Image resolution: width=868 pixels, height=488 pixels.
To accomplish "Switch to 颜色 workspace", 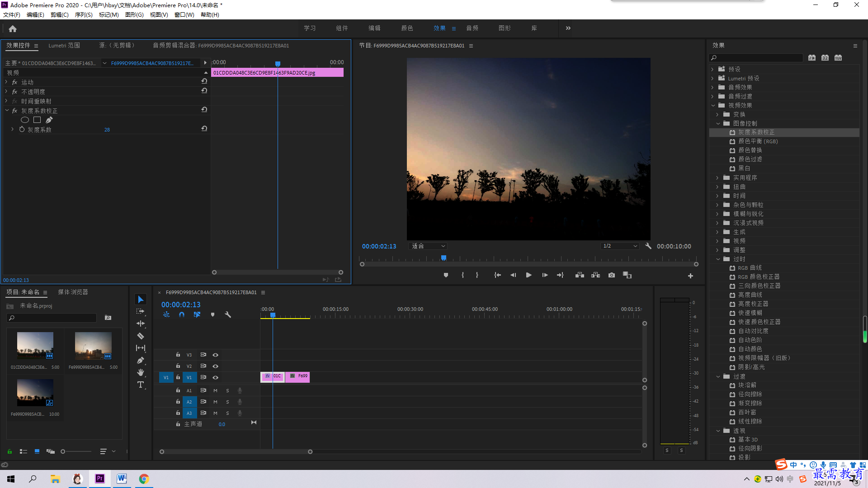I will pyautogui.click(x=407, y=28).
